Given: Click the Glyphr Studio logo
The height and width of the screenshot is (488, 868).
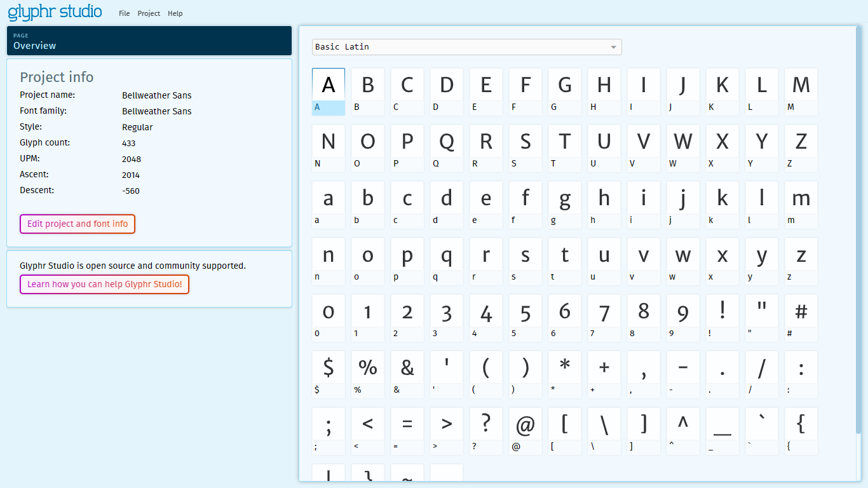Looking at the screenshot, I should (x=55, y=11).
